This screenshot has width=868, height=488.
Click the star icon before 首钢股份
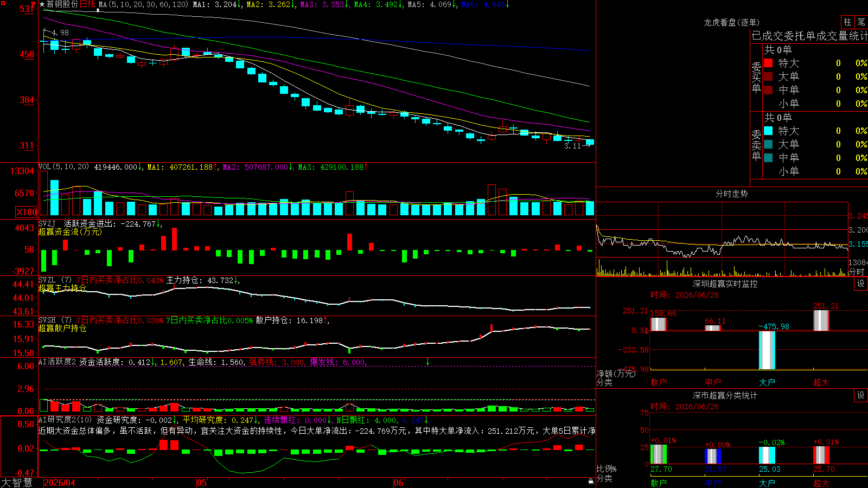click(42, 4)
